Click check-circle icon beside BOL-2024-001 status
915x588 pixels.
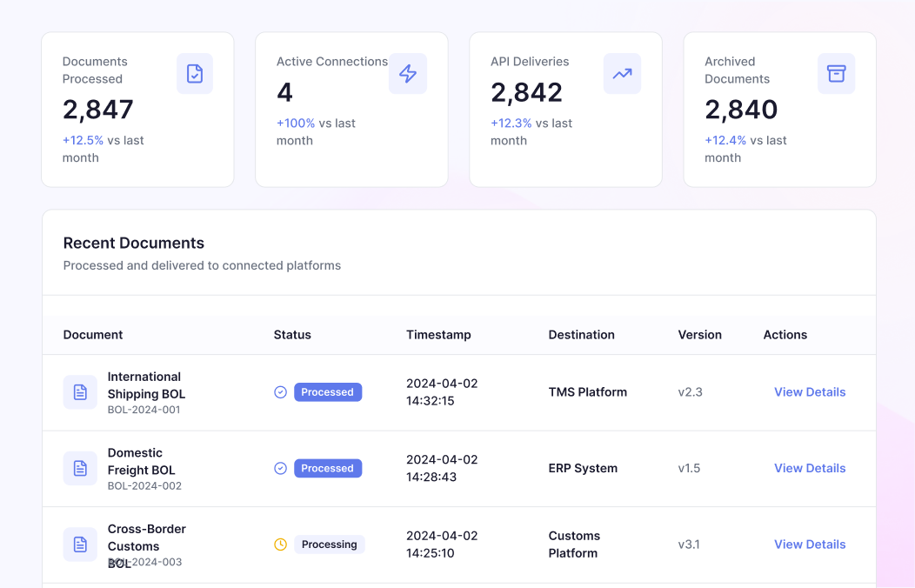point(281,392)
